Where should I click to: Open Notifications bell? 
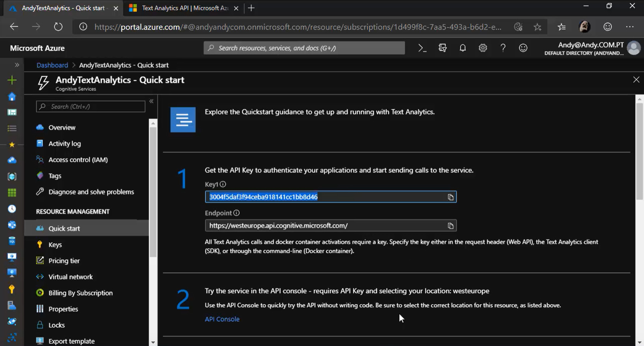coord(463,48)
